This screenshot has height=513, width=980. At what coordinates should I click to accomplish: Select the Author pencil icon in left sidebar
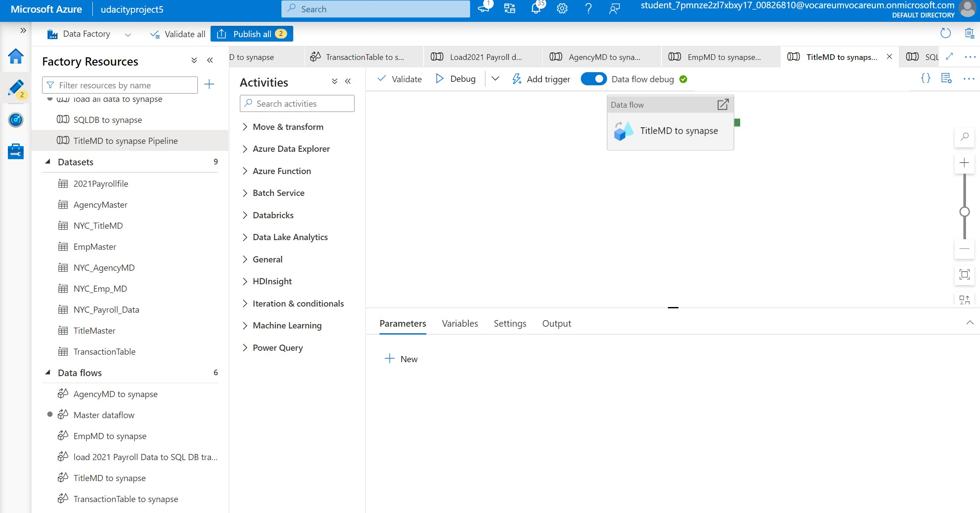coord(16,88)
